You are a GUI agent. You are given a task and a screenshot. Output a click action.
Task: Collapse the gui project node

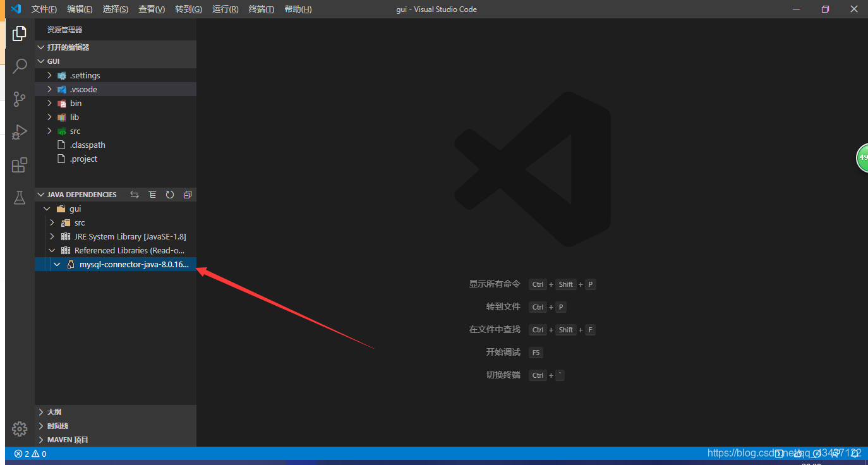(x=116, y=208)
